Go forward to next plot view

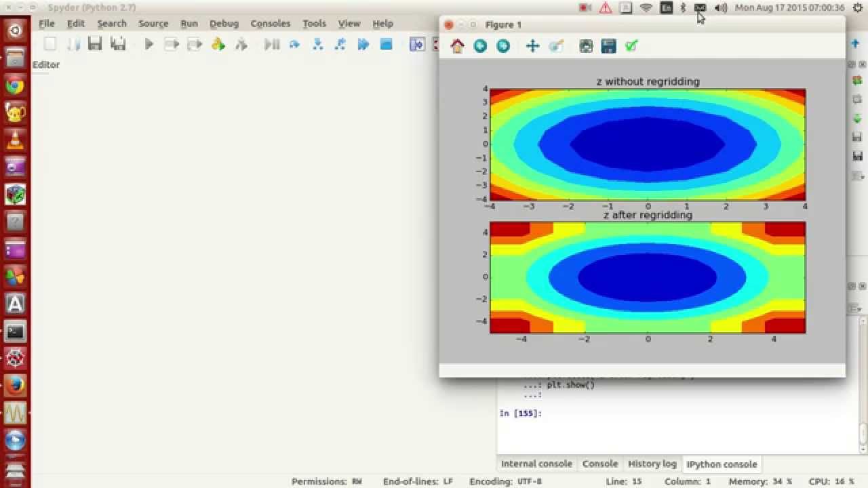point(503,46)
